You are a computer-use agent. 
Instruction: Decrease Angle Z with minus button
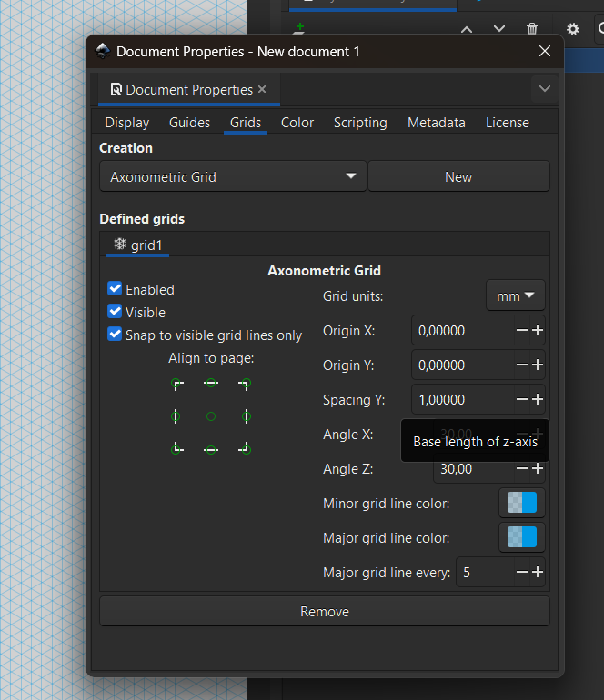[522, 468]
